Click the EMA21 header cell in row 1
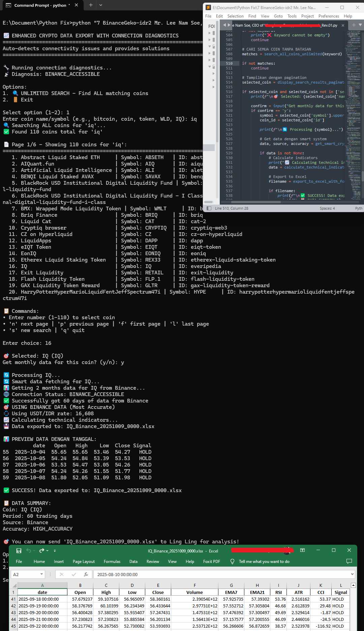 tap(257, 592)
